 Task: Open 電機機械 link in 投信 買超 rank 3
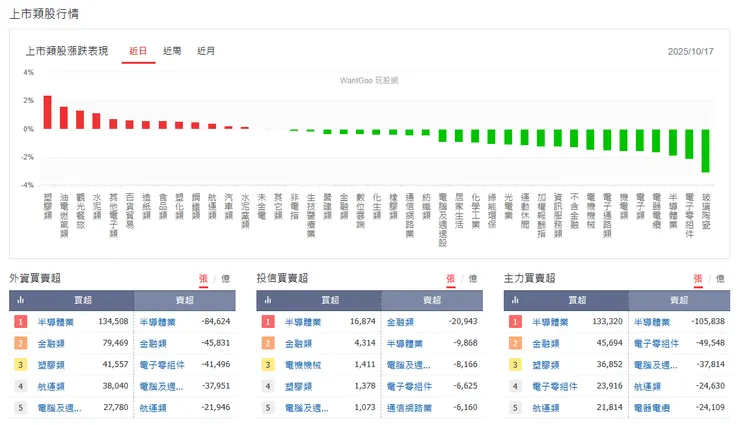pyautogui.click(x=303, y=365)
